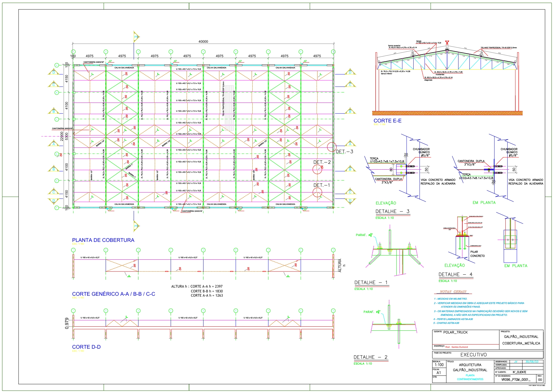Select the vertical "22000" dimension text
The width and height of the screenshot is (553, 392).
(62, 136)
